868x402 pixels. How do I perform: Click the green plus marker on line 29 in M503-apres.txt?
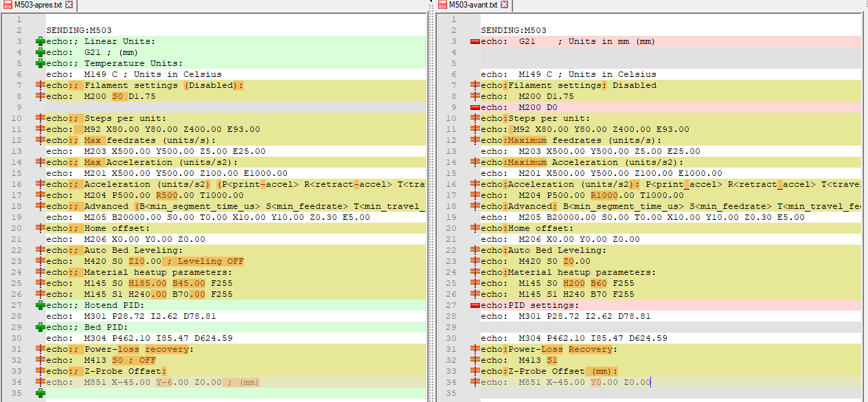click(40, 327)
